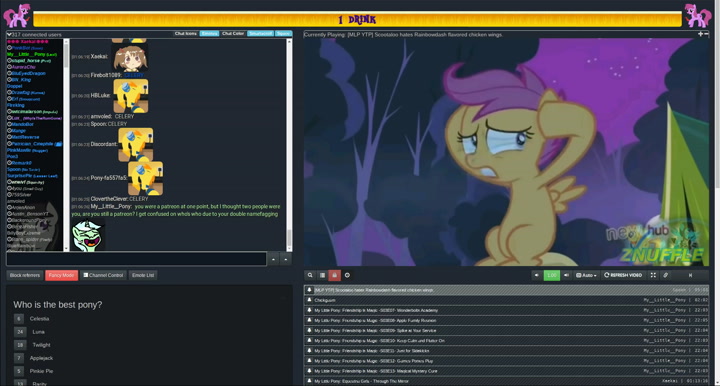
Task: Click bell icon on Spike at Your Service row
Action: coord(309,330)
